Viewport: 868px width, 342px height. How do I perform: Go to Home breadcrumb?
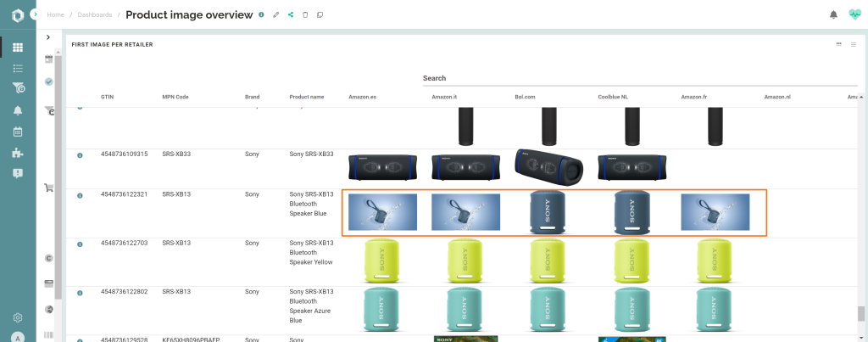[55, 15]
